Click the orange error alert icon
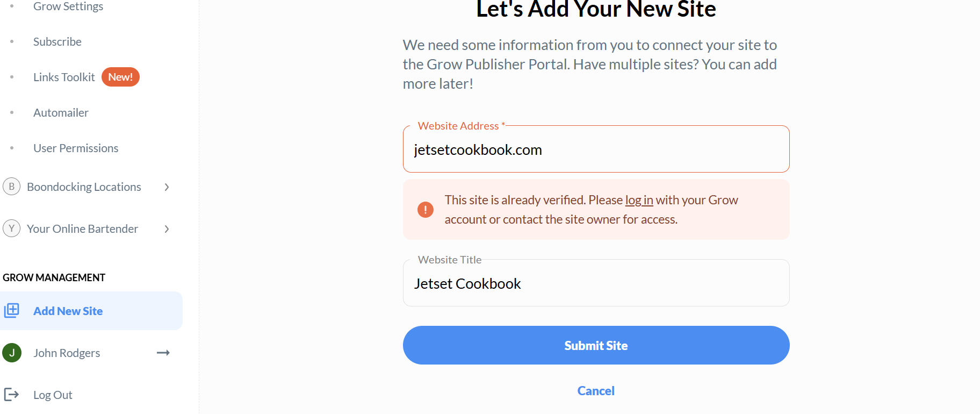Viewport: 980px width, 414px height. 426,210
